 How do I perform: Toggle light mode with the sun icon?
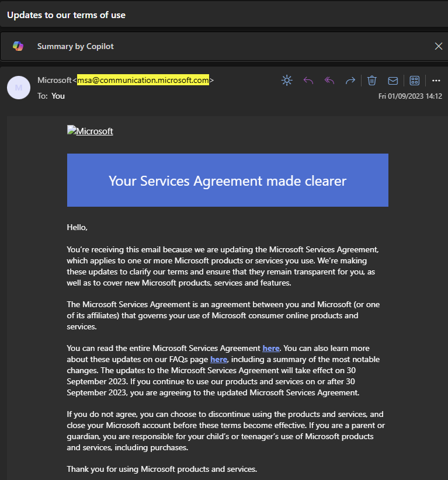pos(287,81)
